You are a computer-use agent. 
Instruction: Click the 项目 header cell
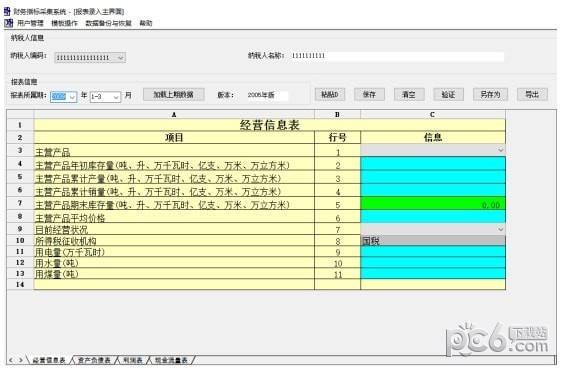(174, 137)
